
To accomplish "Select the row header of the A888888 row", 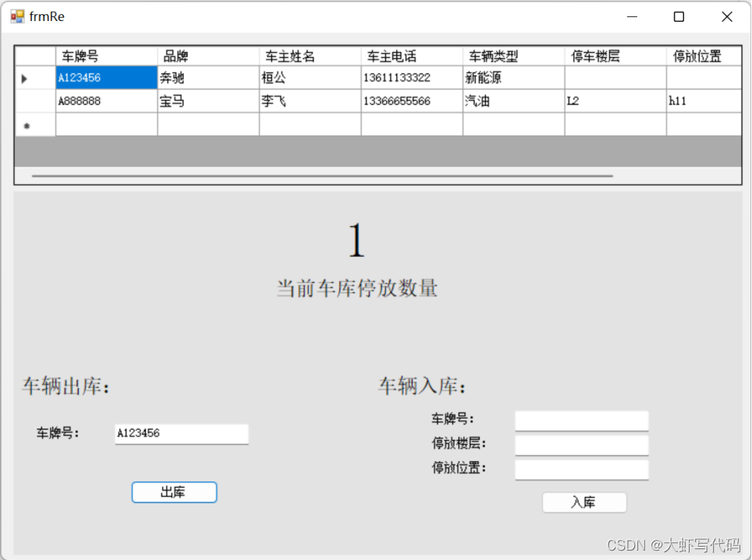I will click(35, 101).
